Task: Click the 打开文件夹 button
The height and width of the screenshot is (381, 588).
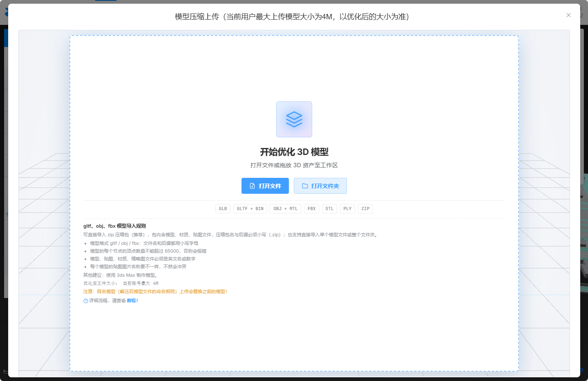Action: [x=320, y=186]
